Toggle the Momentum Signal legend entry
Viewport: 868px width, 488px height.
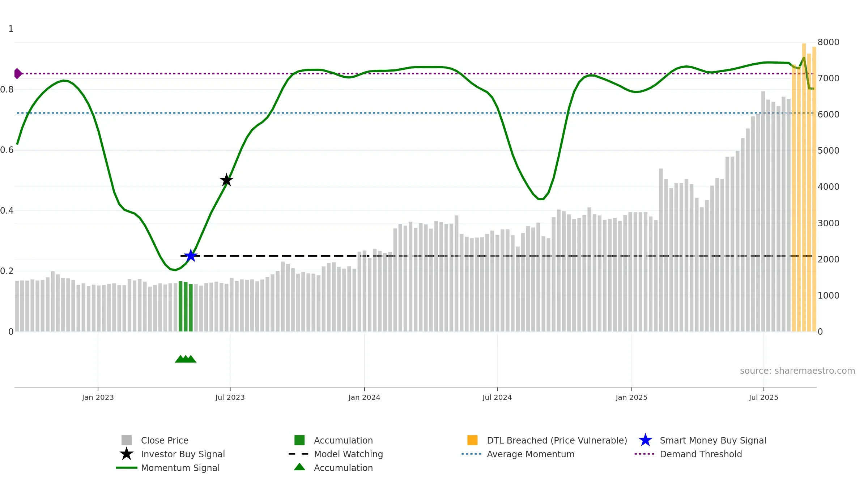pos(180,468)
